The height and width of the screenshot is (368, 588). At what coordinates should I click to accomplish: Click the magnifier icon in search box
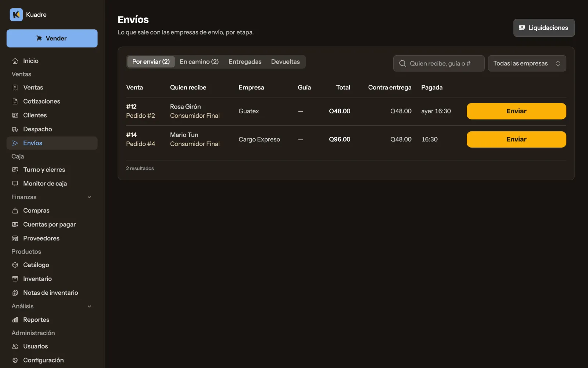402,63
